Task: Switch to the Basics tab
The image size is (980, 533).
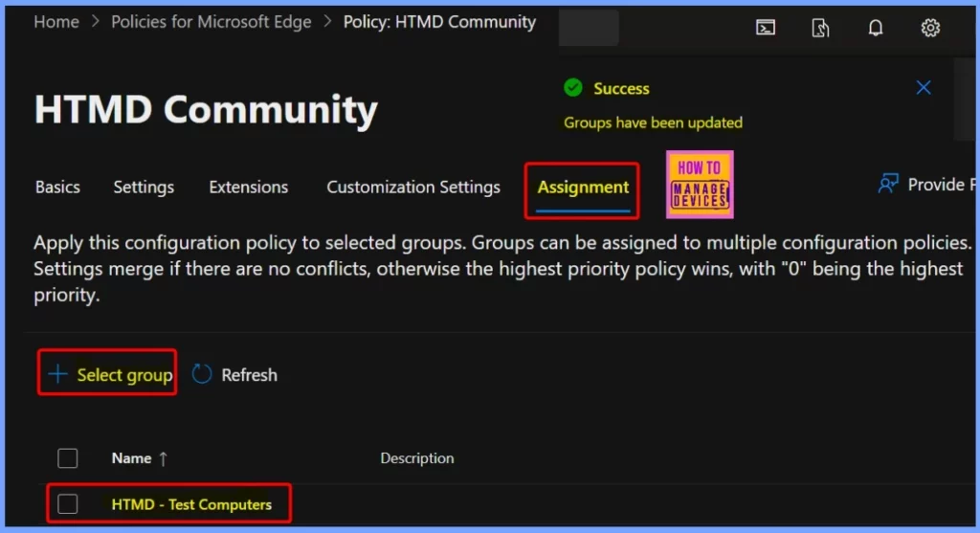Action: tap(57, 187)
